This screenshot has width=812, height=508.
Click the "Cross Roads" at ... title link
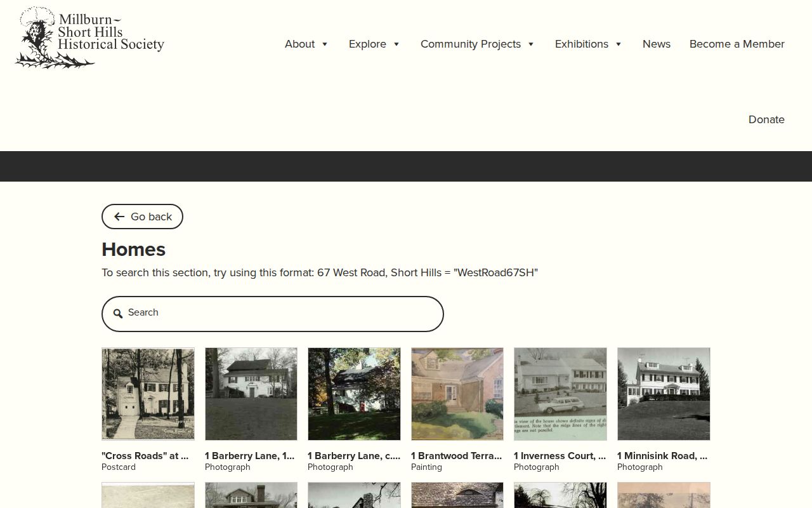point(145,456)
